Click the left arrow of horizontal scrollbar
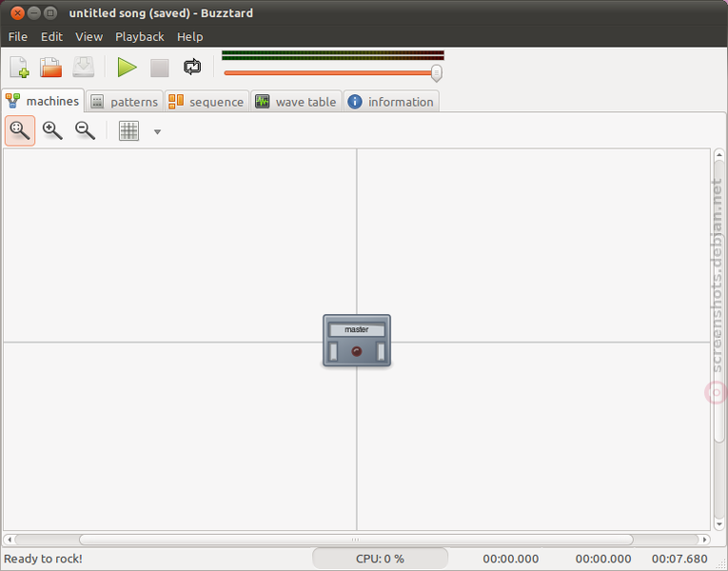728x571 pixels. tap(10, 540)
